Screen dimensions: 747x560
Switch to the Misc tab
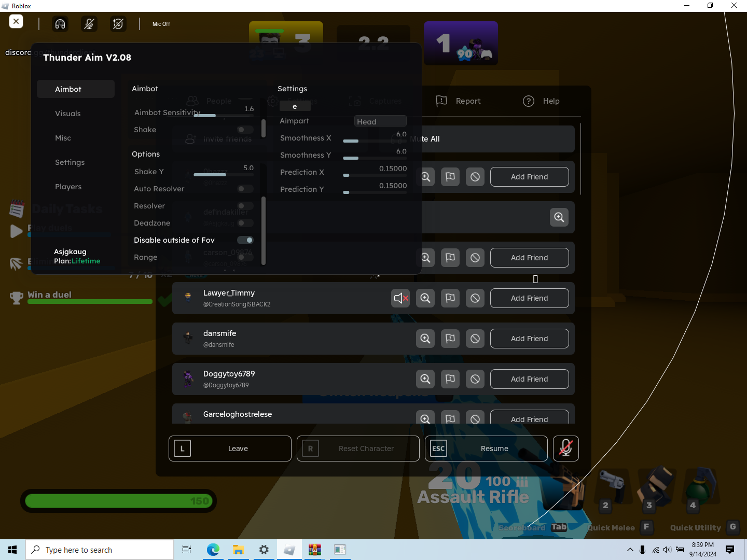(x=63, y=138)
